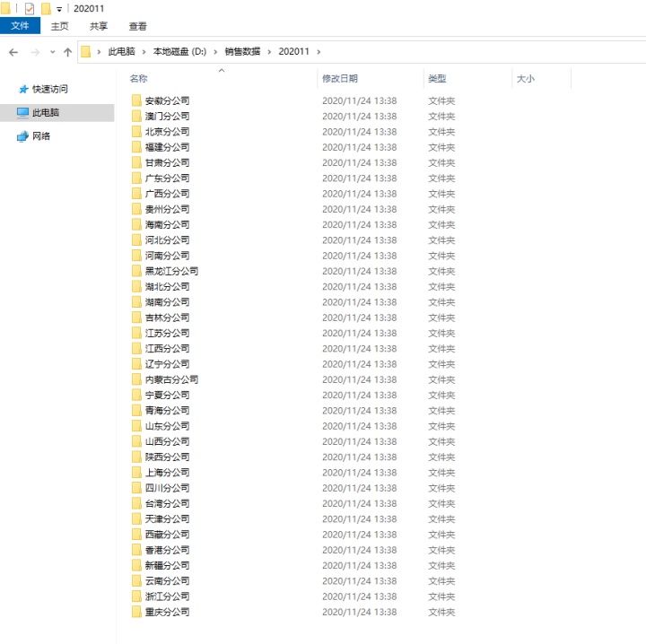Click the 青海分公司 folder name
This screenshot has width=646, height=644.
pyautogui.click(x=167, y=411)
